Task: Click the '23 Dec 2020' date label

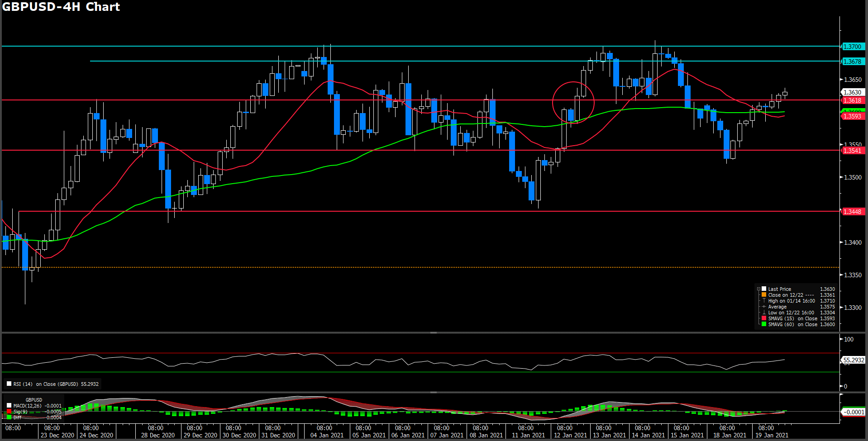Action: tap(57, 435)
